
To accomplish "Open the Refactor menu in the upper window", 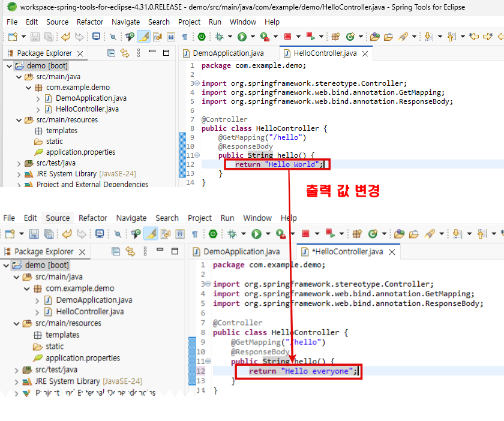I will click(90, 22).
